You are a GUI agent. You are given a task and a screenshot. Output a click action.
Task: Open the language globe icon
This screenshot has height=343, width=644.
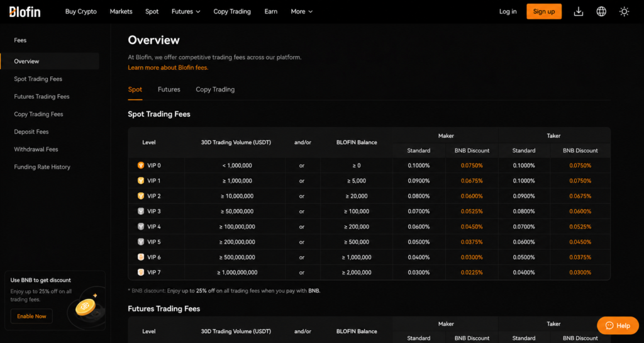pyautogui.click(x=601, y=11)
